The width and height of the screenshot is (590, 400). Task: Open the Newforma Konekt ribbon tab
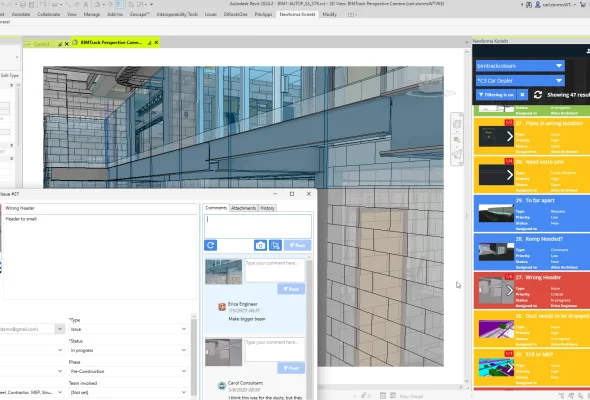pyautogui.click(x=297, y=14)
